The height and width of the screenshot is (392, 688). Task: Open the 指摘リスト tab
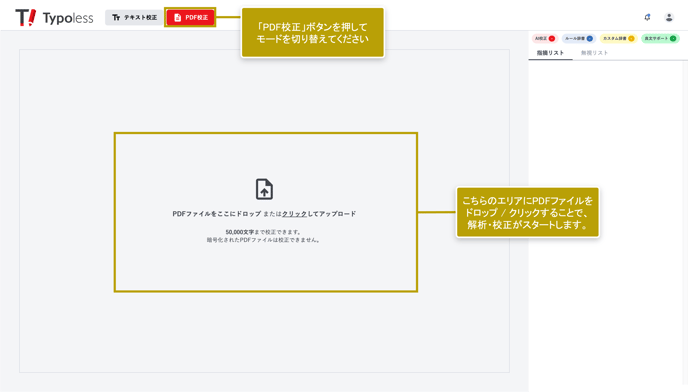550,53
